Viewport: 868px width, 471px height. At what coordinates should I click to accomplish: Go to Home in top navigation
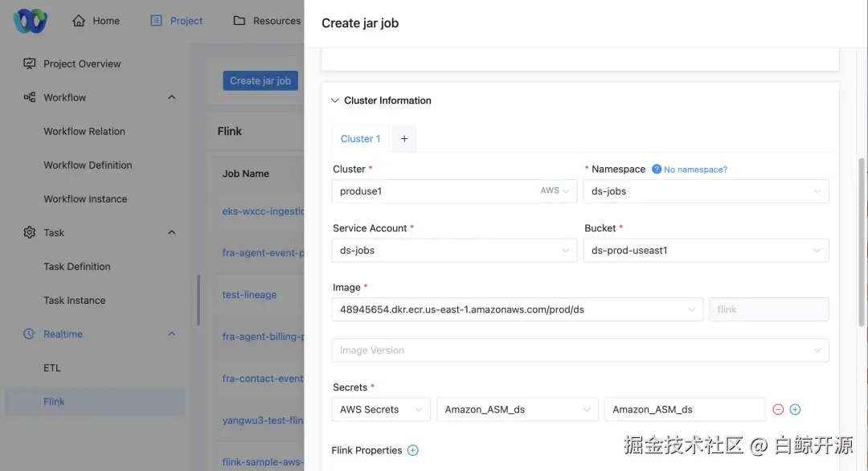pyautogui.click(x=106, y=20)
